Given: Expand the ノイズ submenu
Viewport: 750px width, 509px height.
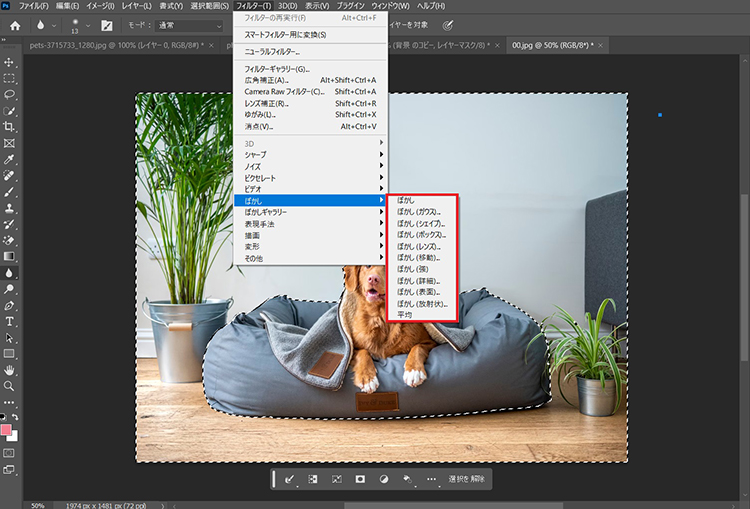Looking at the screenshot, I should point(310,166).
